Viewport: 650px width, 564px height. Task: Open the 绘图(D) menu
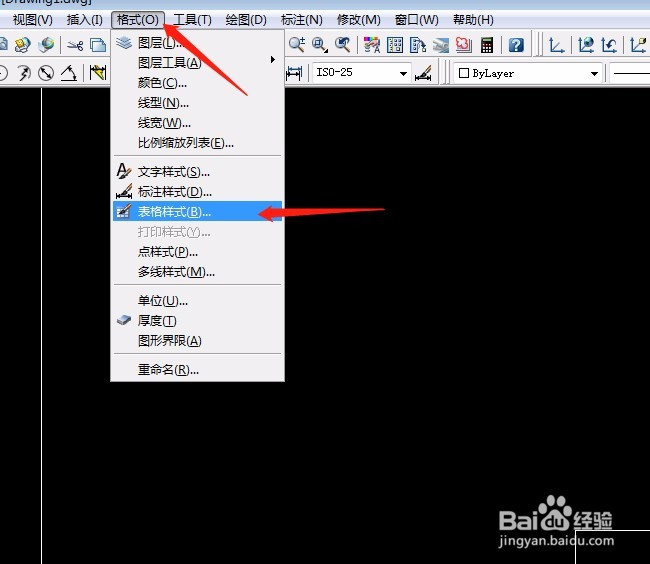pos(246,19)
